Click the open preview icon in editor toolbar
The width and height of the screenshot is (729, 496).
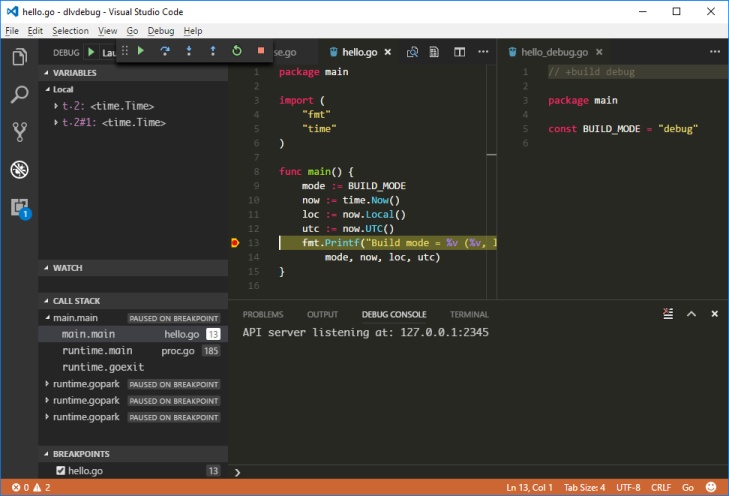pos(434,52)
